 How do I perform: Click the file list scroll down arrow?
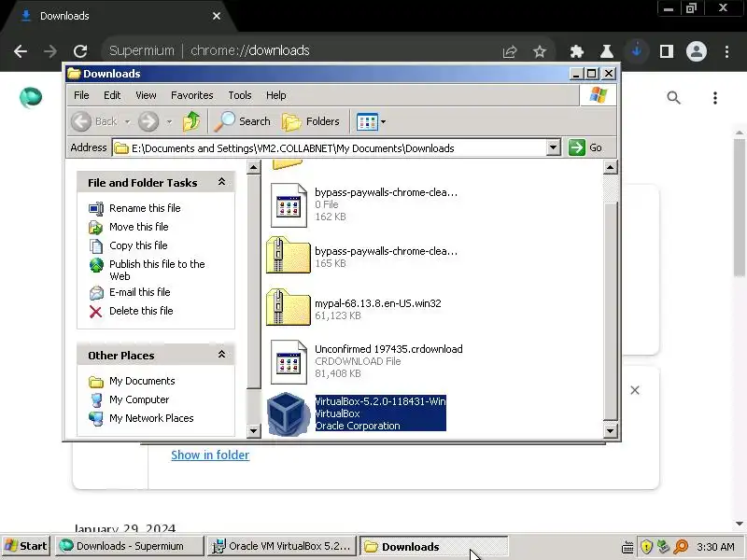[x=611, y=431]
